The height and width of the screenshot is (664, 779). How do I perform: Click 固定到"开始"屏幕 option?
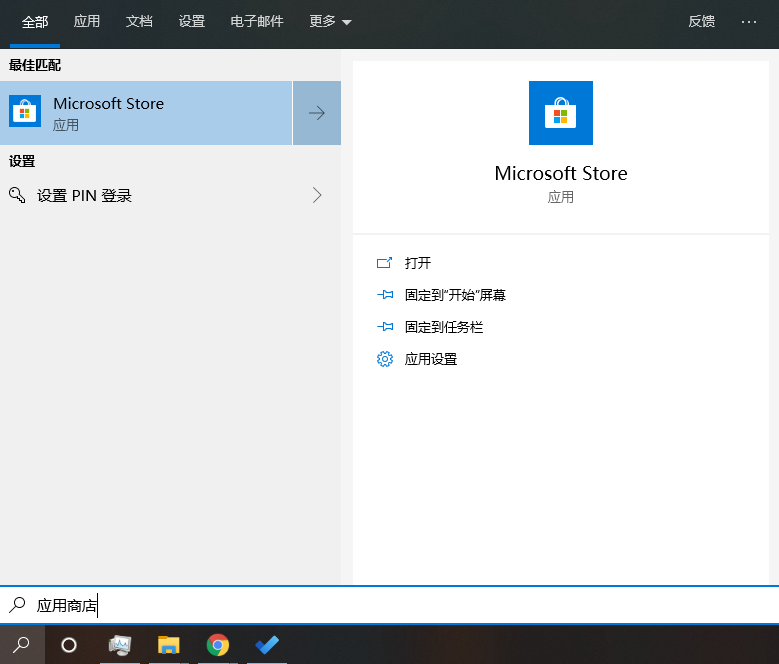[455, 295]
